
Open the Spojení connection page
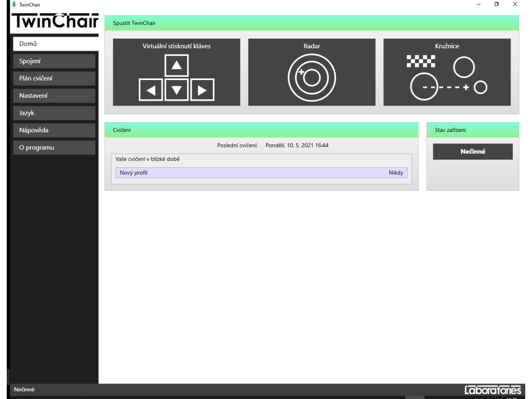54,61
